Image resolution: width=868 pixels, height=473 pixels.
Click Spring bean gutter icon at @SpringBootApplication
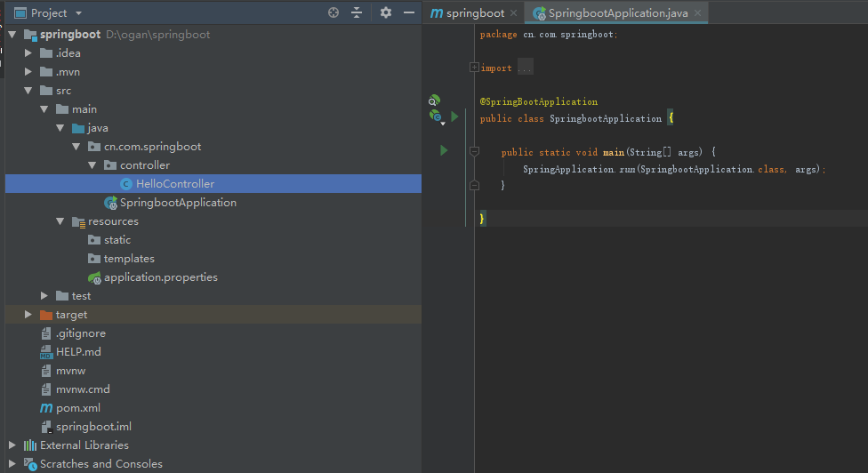click(x=435, y=100)
